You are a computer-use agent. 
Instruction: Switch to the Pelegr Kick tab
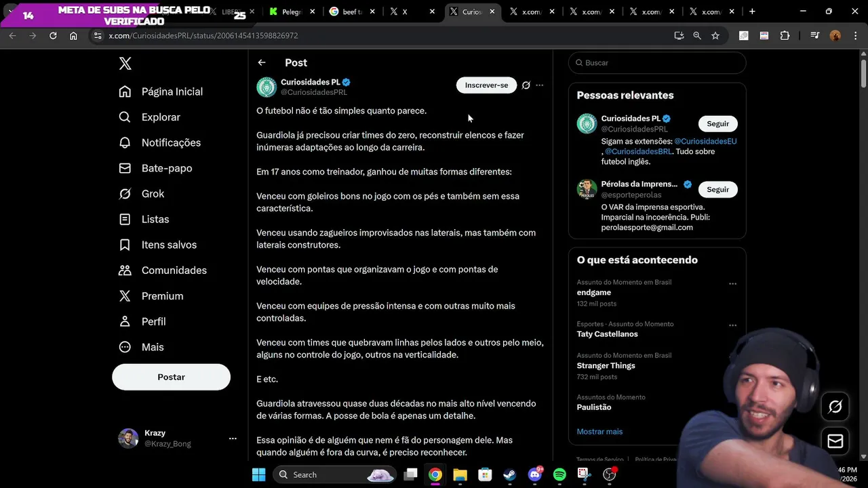click(x=292, y=12)
